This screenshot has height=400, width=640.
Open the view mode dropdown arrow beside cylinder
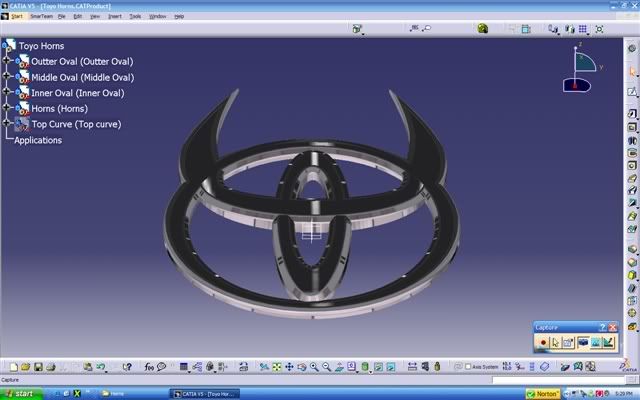[371, 371]
